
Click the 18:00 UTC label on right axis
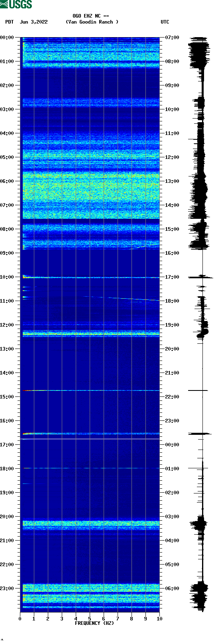pos(172,301)
